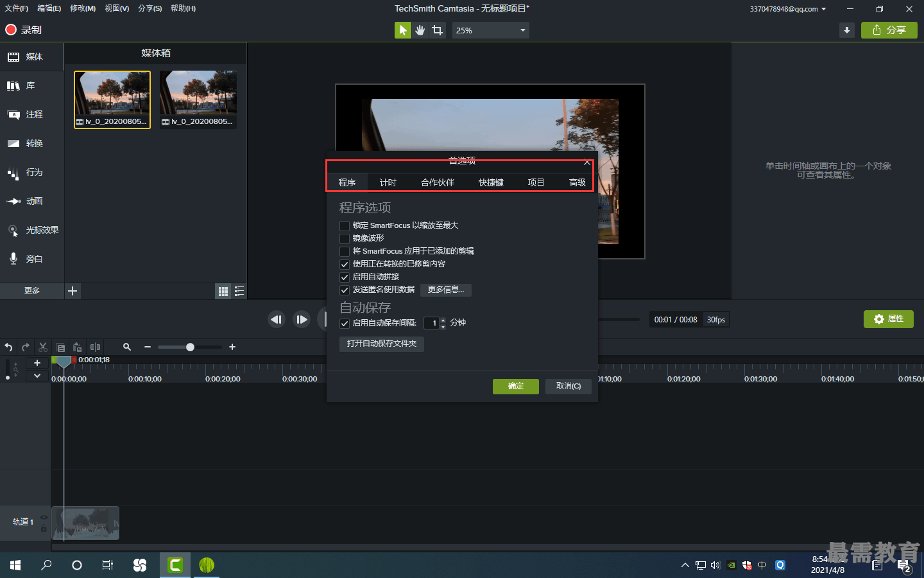Open the 媒体 Media panel
Screen dimensions: 924x578
[31, 57]
